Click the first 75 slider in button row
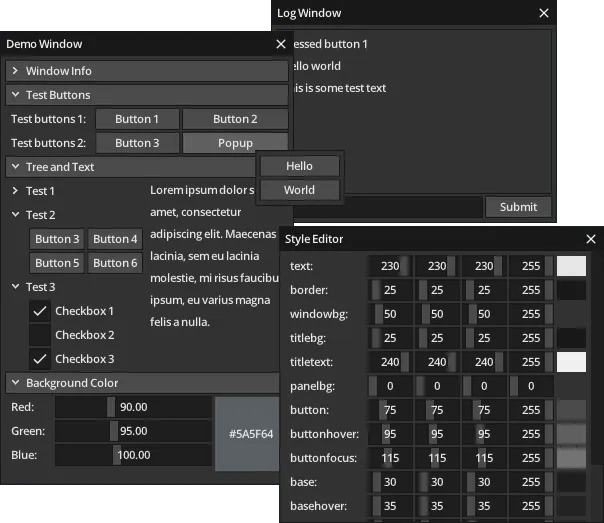Viewport: 604px width, 523px height. point(390,410)
